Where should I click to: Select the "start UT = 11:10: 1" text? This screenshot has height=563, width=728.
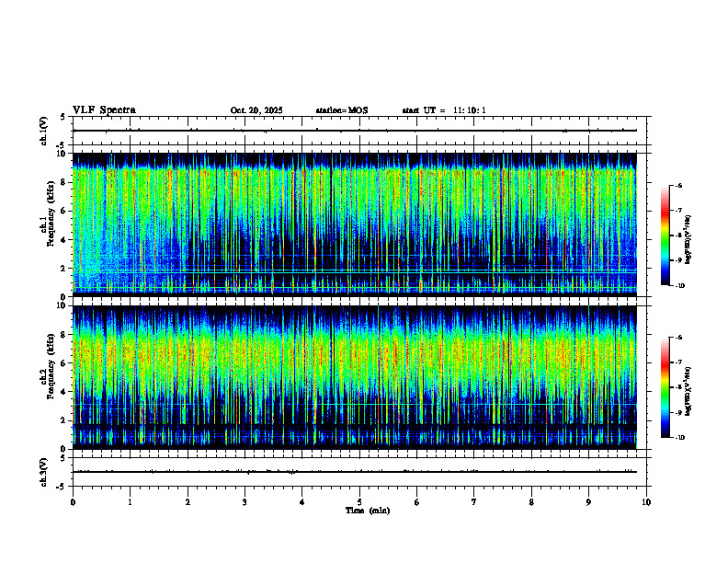pos(444,110)
